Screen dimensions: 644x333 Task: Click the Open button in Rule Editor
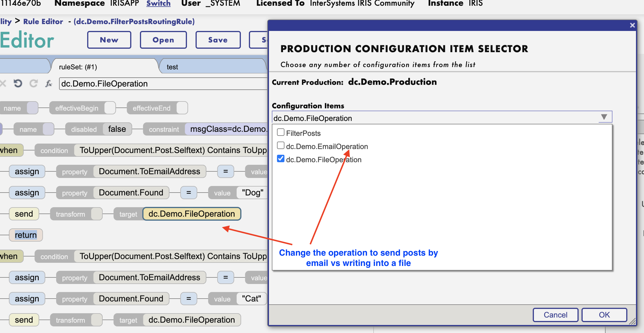click(x=163, y=40)
